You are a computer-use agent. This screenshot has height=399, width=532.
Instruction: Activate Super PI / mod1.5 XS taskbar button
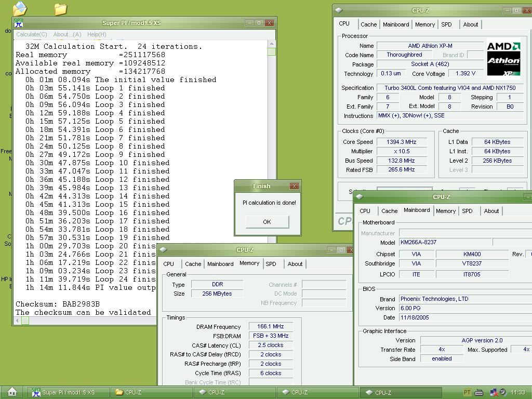[x=68, y=392]
